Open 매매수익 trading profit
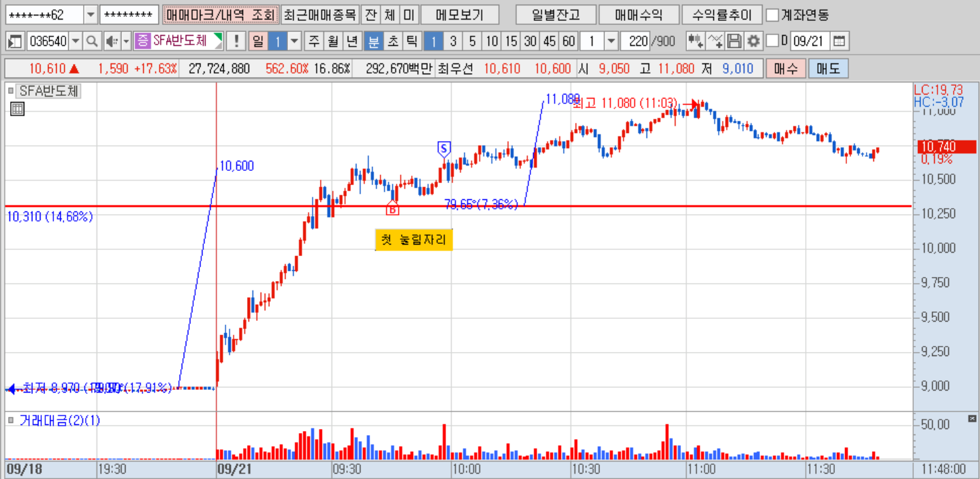980x479 pixels. [x=638, y=14]
